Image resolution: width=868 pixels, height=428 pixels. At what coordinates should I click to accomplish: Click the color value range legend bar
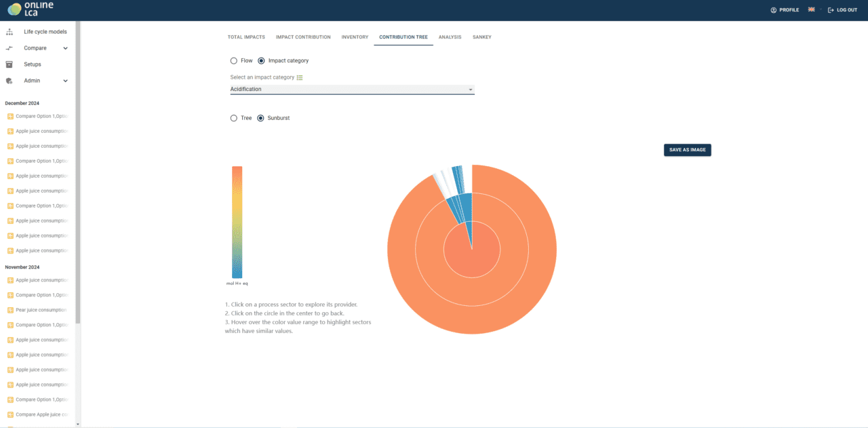tap(237, 222)
